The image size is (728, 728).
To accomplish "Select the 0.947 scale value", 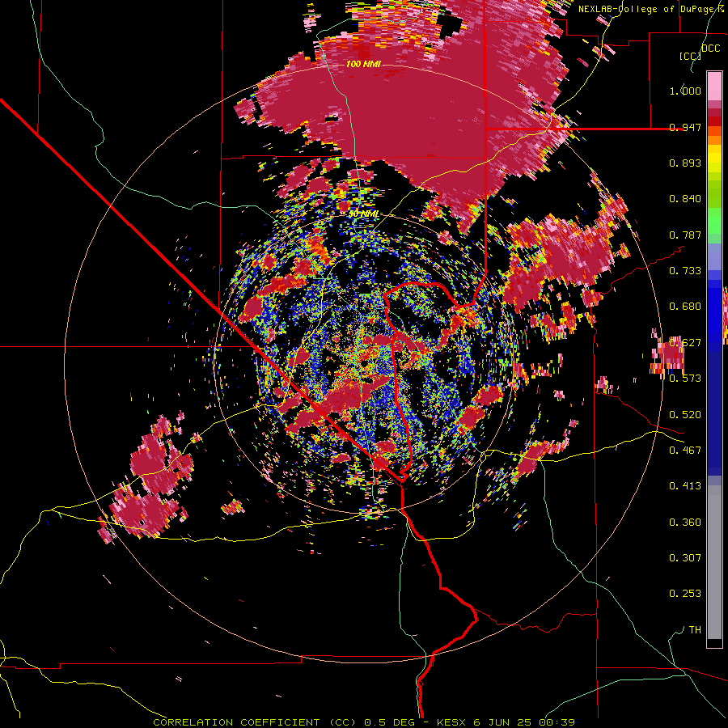I will click(685, 127).
